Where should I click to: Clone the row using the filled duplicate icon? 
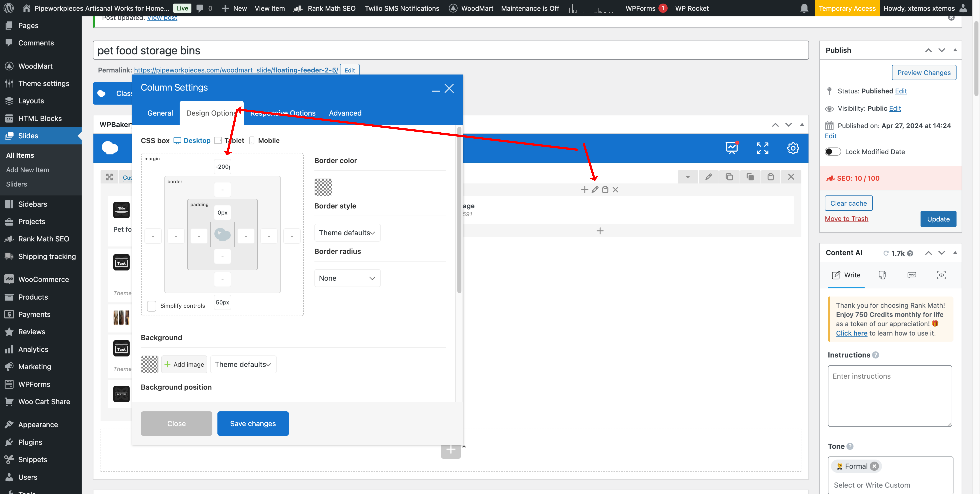[750, 177]
